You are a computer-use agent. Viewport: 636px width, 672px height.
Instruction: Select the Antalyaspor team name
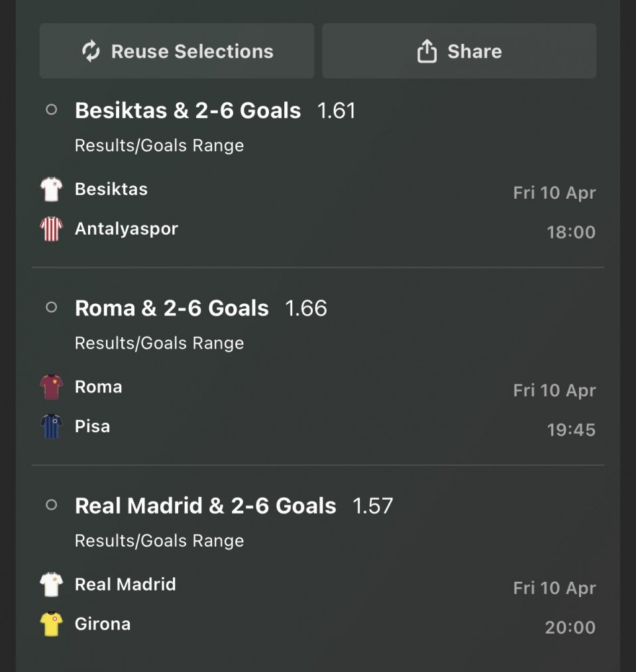[127, 229]
